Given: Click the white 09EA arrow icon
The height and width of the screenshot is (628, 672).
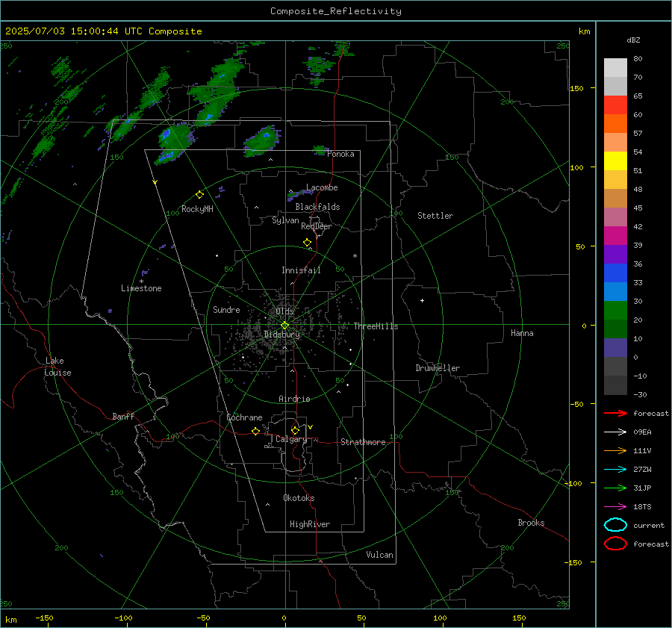Looking at the screenshot, I should pyautogui.click(x=615, y=432).
